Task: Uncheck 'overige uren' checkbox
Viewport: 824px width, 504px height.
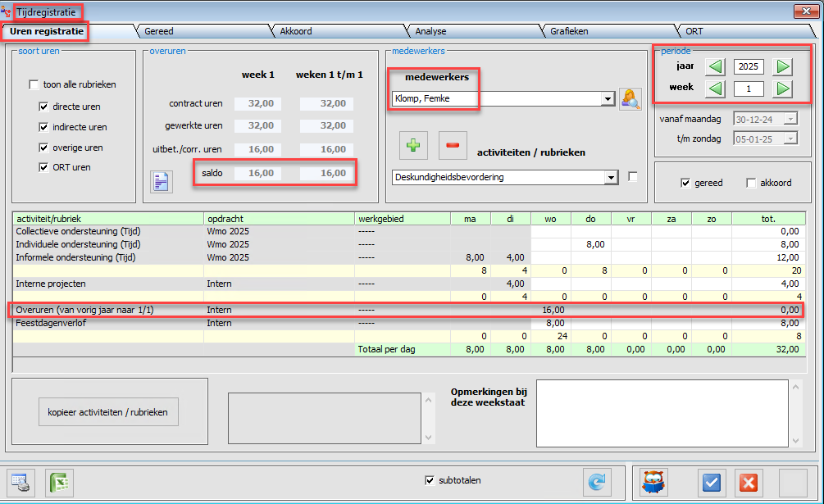Action: (x=43, y=148)
